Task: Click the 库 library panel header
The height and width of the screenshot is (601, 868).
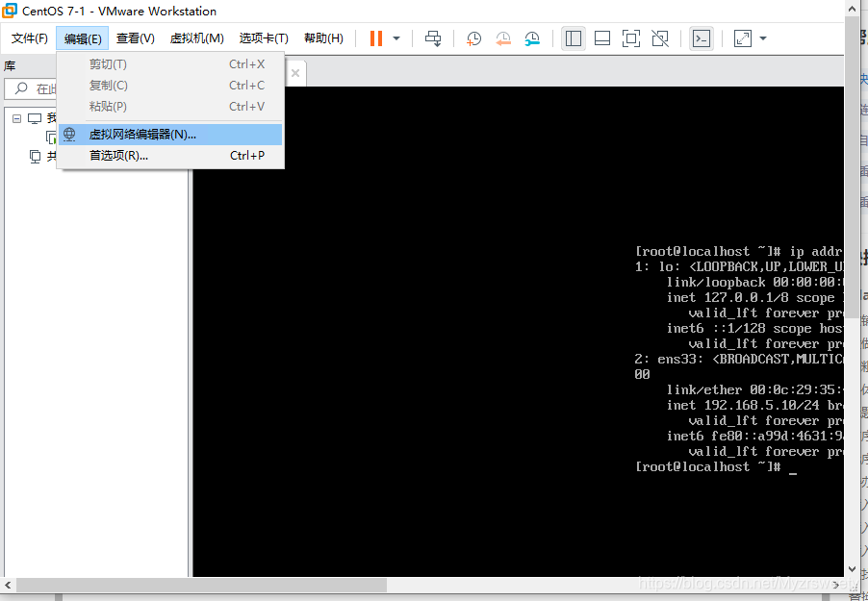Action: coord(10,65)
